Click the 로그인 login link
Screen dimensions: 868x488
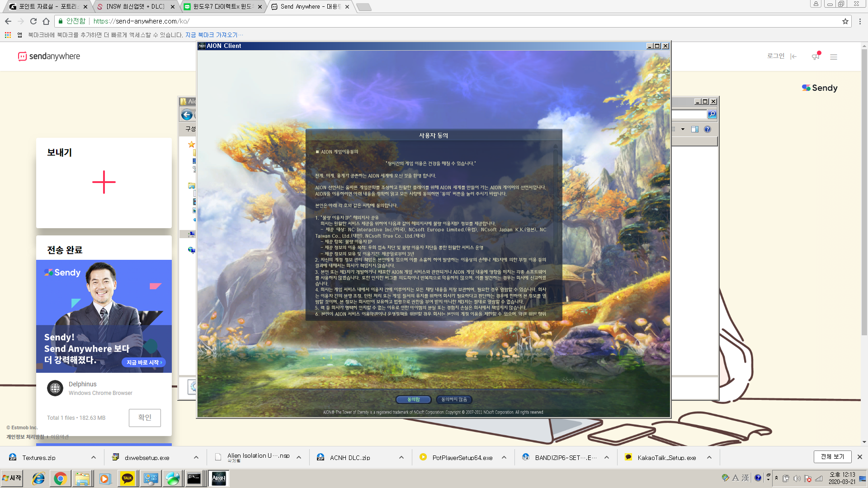(x=776, y=56)
